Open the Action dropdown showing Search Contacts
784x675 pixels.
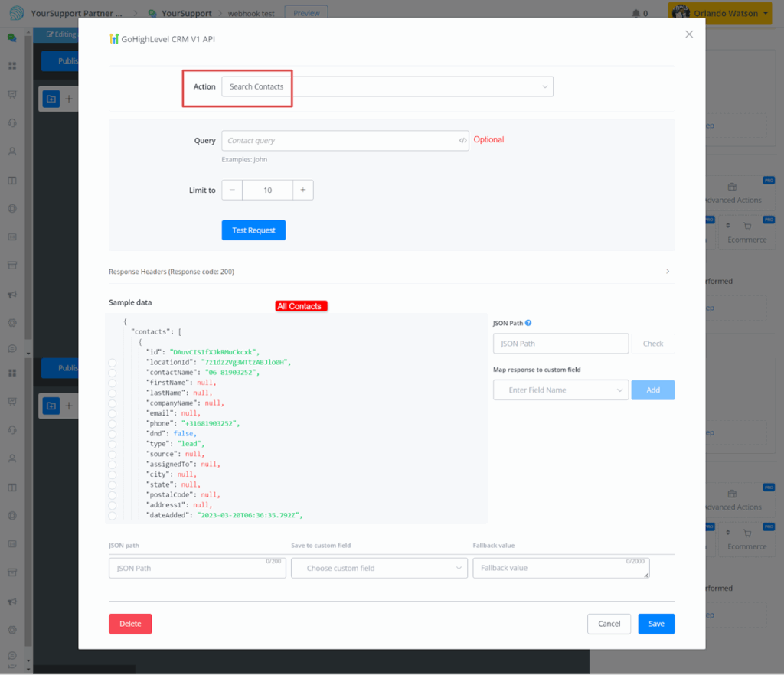click(x=387, y=87)
